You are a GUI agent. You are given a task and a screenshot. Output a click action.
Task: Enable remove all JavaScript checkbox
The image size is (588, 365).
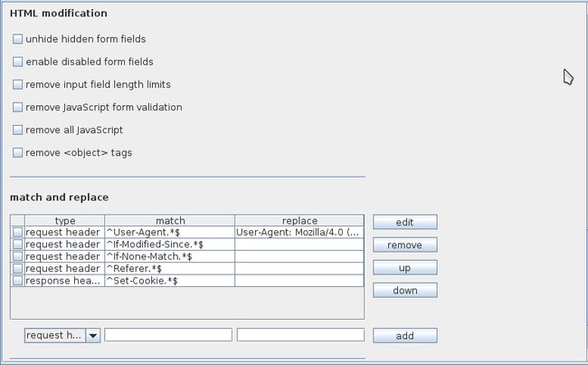pos(17,130)
